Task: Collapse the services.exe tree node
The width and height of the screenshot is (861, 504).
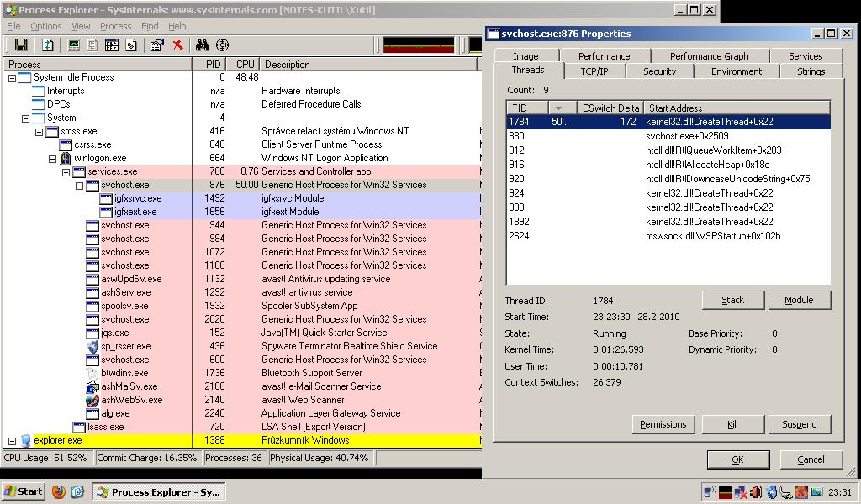Action: [66, 171]
